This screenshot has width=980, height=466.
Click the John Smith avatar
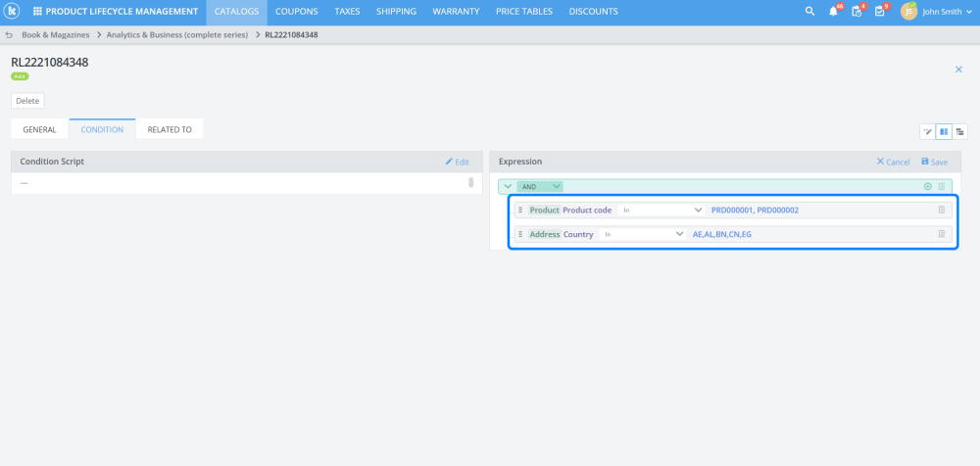[908, 11]
